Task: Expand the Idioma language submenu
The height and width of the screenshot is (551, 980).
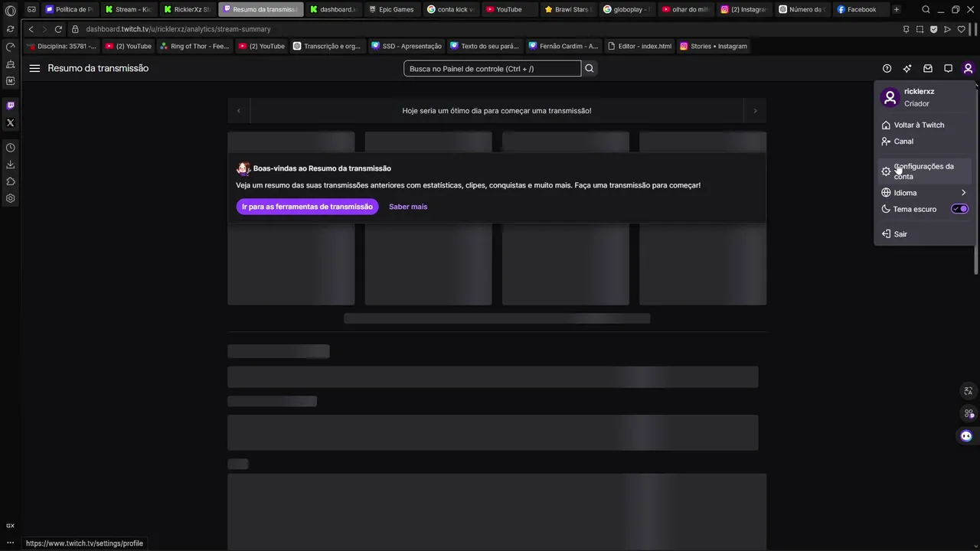Action: coord(924,193)
